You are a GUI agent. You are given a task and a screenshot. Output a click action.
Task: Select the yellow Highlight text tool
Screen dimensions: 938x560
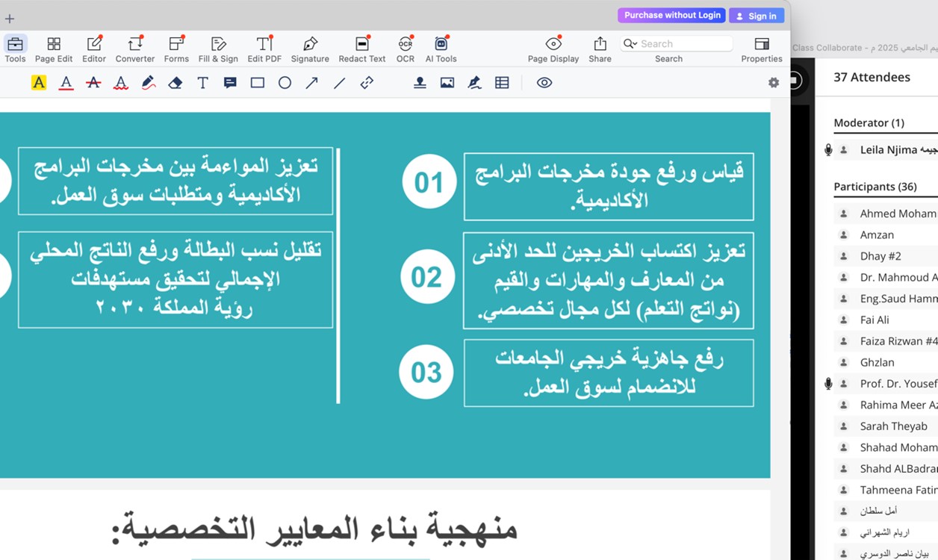pos(39,83)
